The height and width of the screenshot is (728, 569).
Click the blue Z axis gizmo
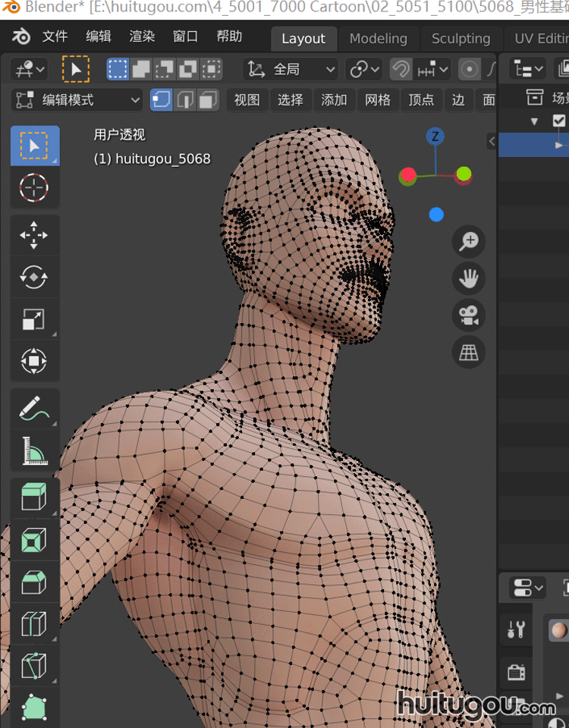435,136
